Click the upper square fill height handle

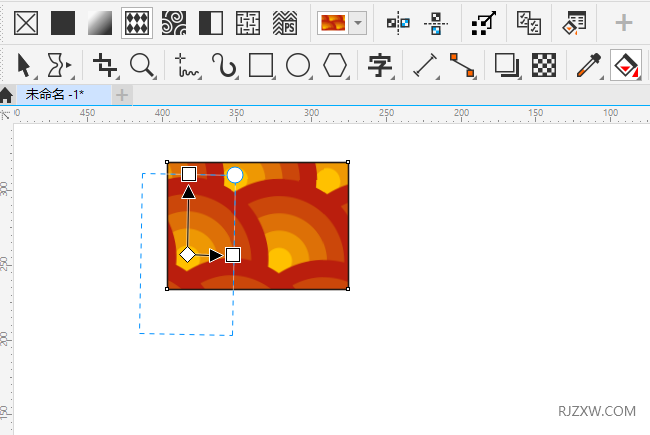click(x=189, y=174)
